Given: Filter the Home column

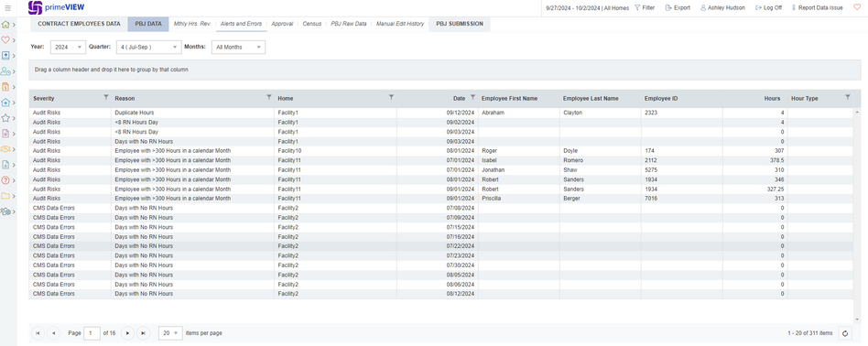Looking at the screenshot, I should (x=391, y=97).
